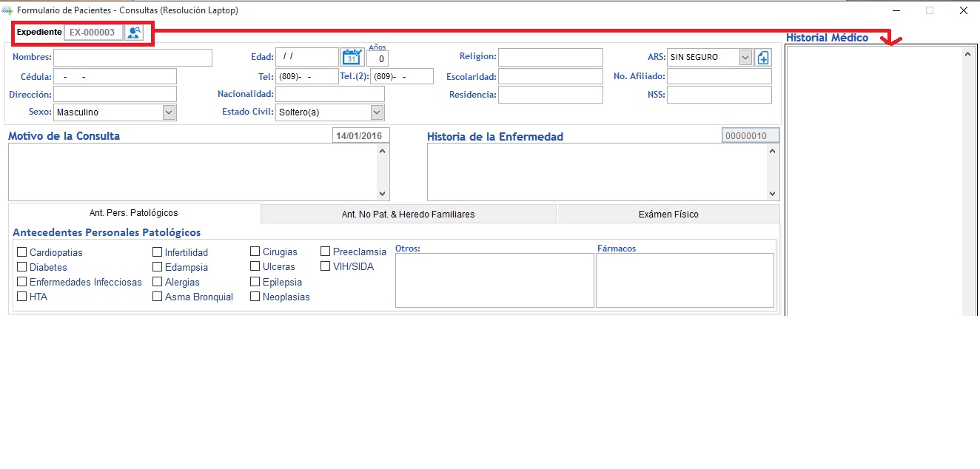
Task: Click the Dirección text field
Action: click(x=115, y=94)
